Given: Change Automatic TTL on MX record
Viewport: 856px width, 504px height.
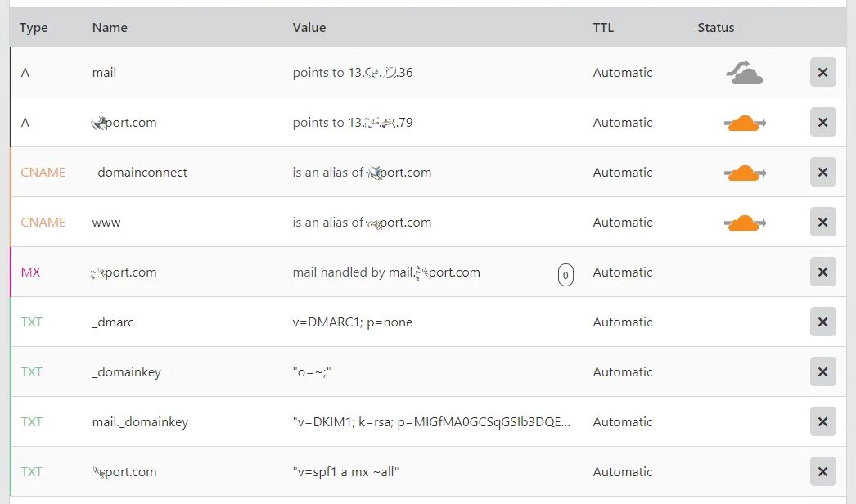Looking at the screenshot, I should (x=623, y=272).
